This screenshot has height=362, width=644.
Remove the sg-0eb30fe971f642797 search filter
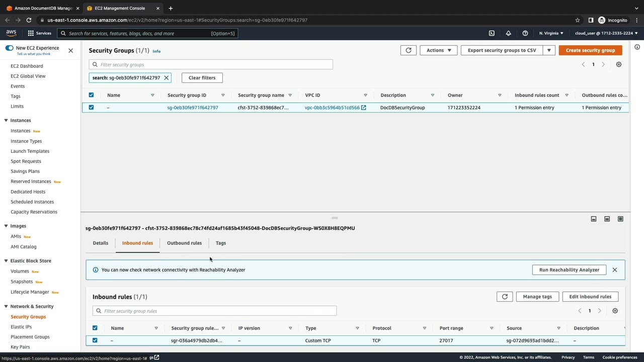[x=166, y=78]
